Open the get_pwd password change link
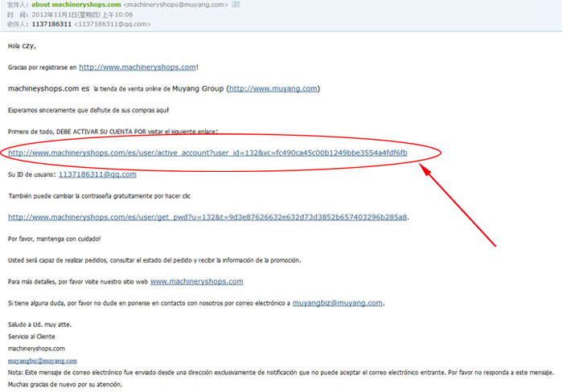563x392 pixels. (208, 217)
